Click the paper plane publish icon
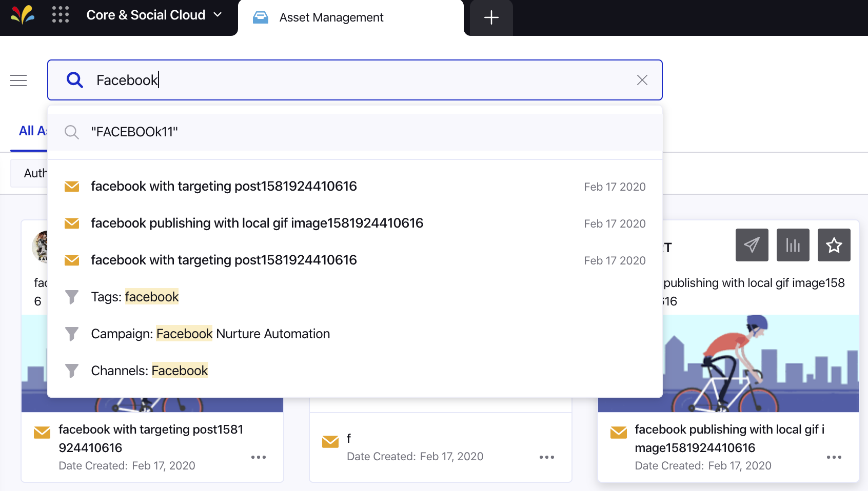 (752, 245)
